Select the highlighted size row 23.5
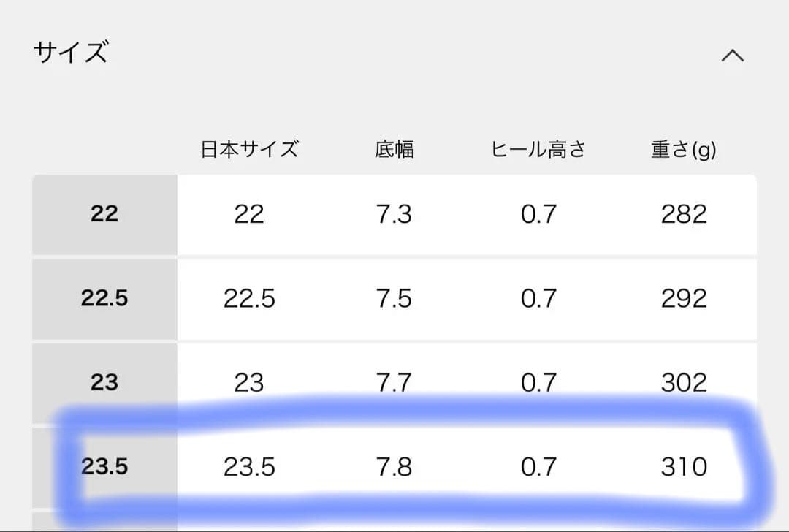 [104, 465]
